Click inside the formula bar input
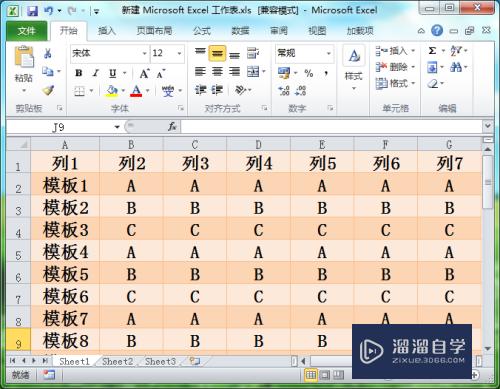 click(x=332, y=127)
